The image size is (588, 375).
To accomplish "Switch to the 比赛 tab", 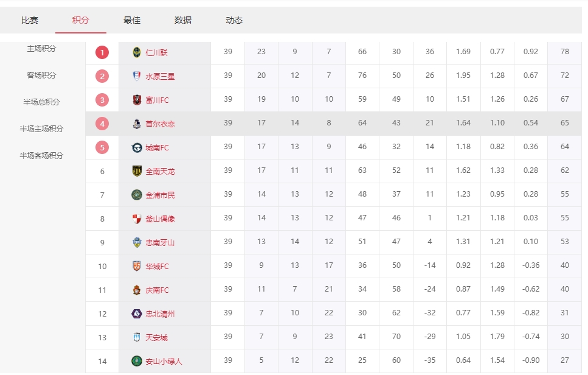I will point(30,20).
